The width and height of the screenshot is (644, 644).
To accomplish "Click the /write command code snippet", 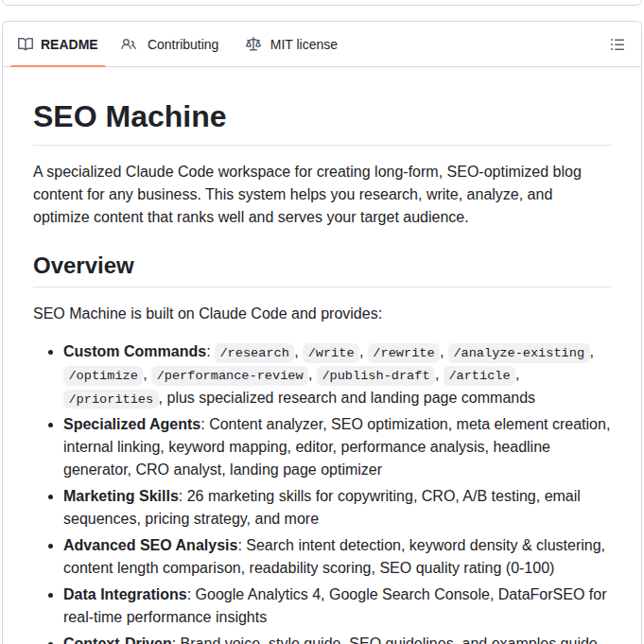I will tap(331, 353).
